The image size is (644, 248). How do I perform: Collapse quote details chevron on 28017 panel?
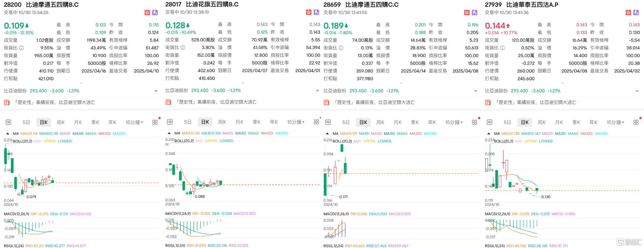click(243, 83)
